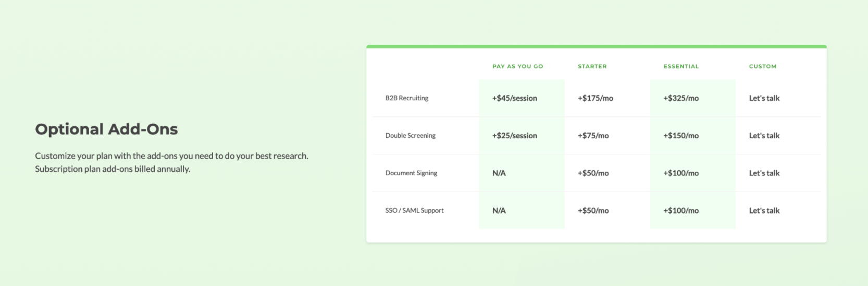Click the Document Signing row label

(x=411, y=173)
